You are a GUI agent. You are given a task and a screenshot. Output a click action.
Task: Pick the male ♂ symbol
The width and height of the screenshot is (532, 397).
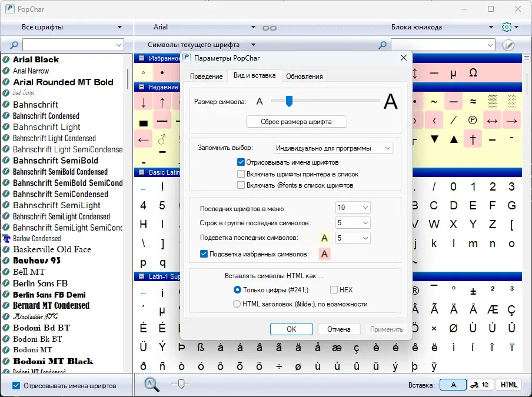(x=162, y=139)
